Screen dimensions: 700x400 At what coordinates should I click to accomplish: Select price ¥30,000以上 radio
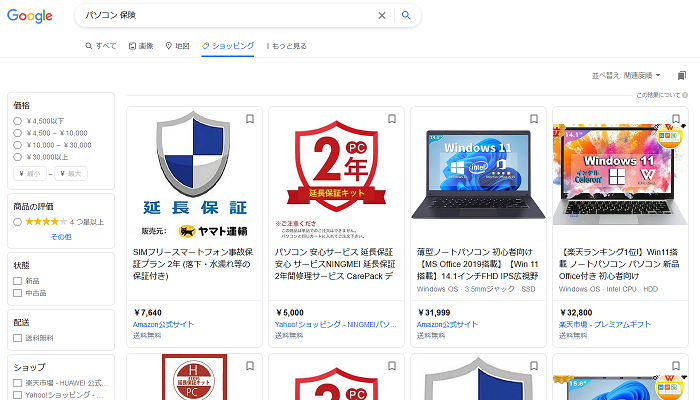(x=17, y=157)
